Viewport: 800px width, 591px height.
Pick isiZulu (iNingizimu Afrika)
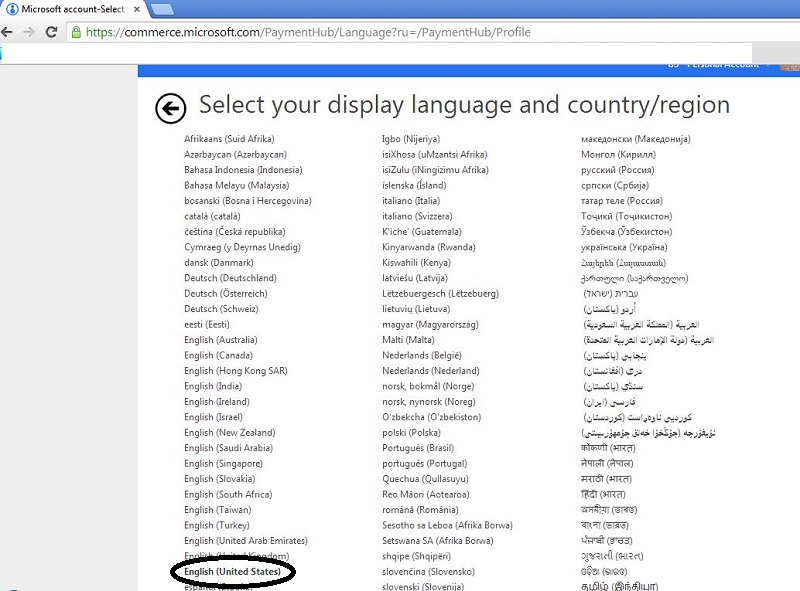(435, 169)
